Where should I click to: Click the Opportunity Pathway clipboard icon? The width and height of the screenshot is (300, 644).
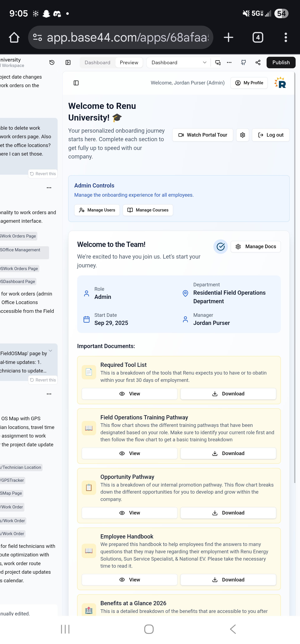coord(89,488)
